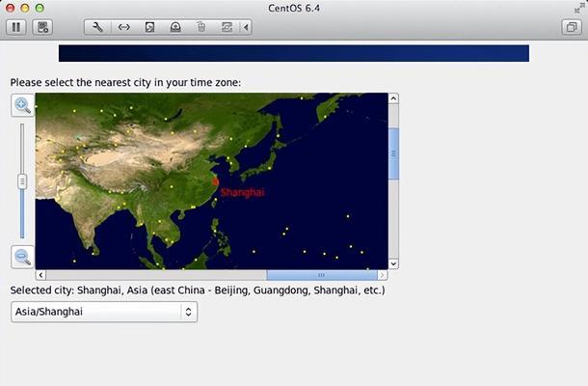Screen dimensions: 588x386
Task: Pause the virtual machine
Action: click(16, 27)
